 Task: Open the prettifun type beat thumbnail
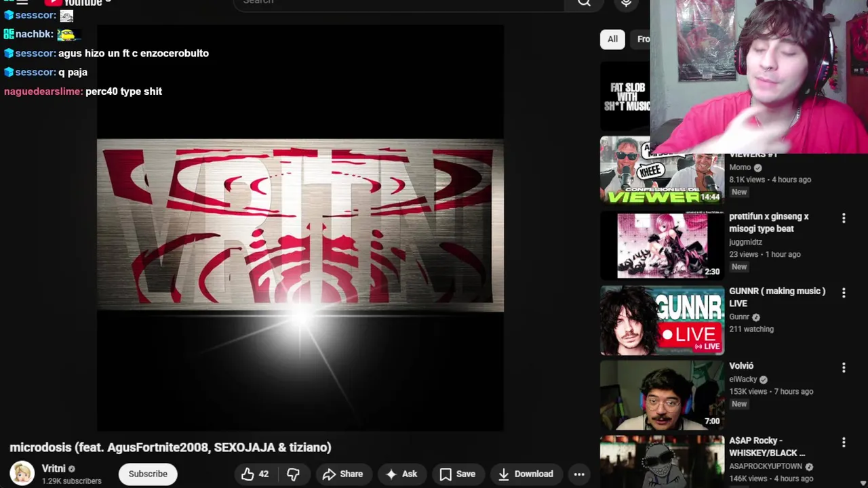click(662, 245)
